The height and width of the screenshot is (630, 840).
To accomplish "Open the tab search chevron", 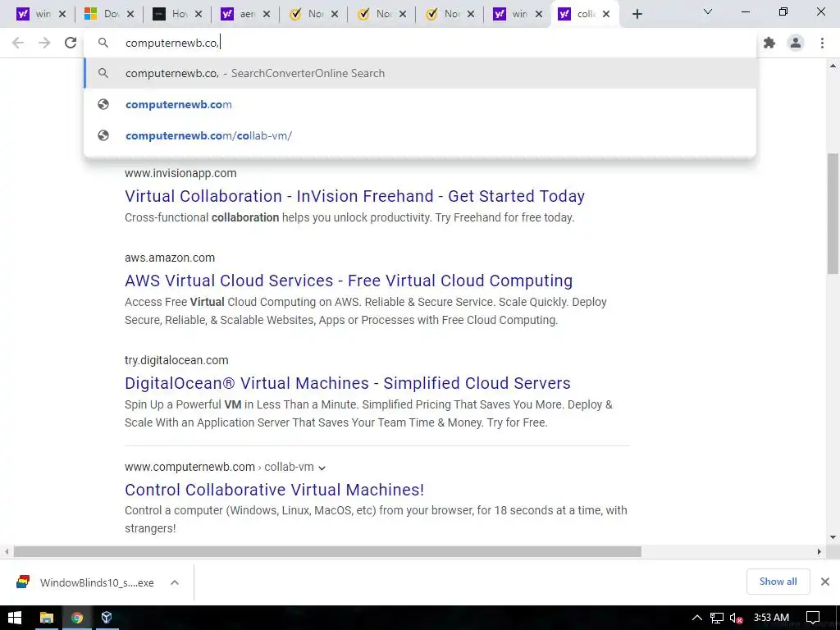I will [x=708, y=11].
